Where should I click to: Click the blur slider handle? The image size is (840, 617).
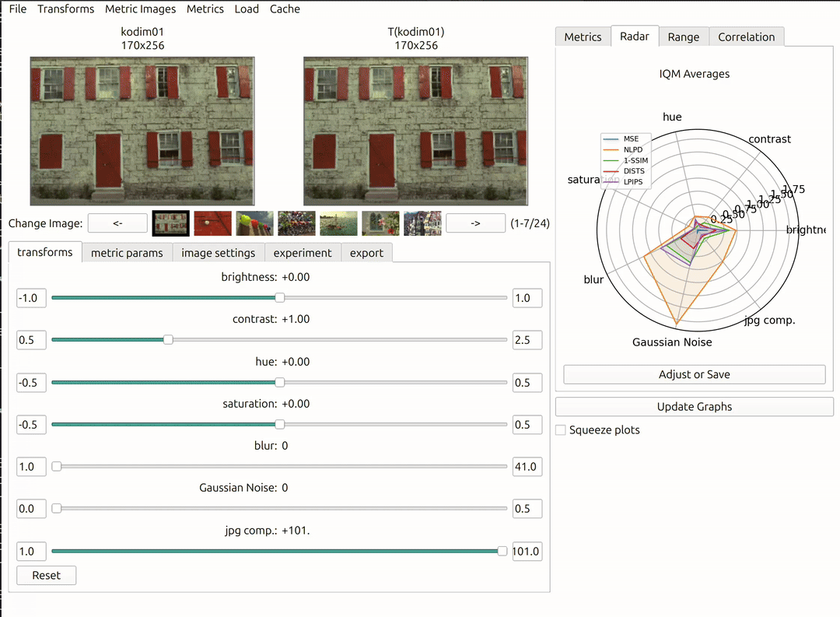pos(56,466)
